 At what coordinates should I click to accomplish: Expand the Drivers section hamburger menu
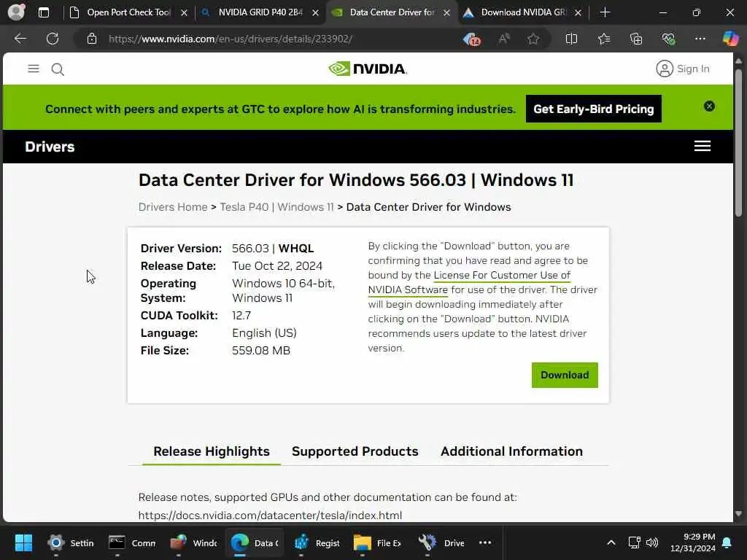coord(703,146)
